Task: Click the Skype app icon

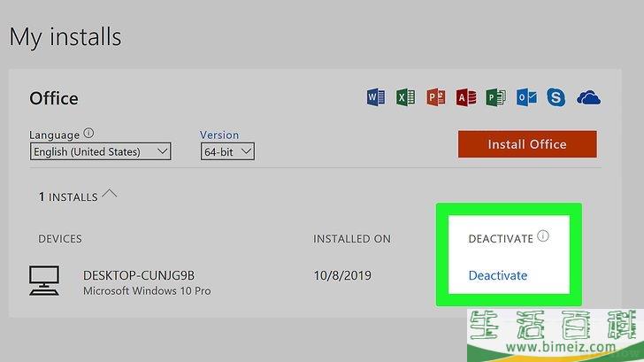Action: coord(556,97)
